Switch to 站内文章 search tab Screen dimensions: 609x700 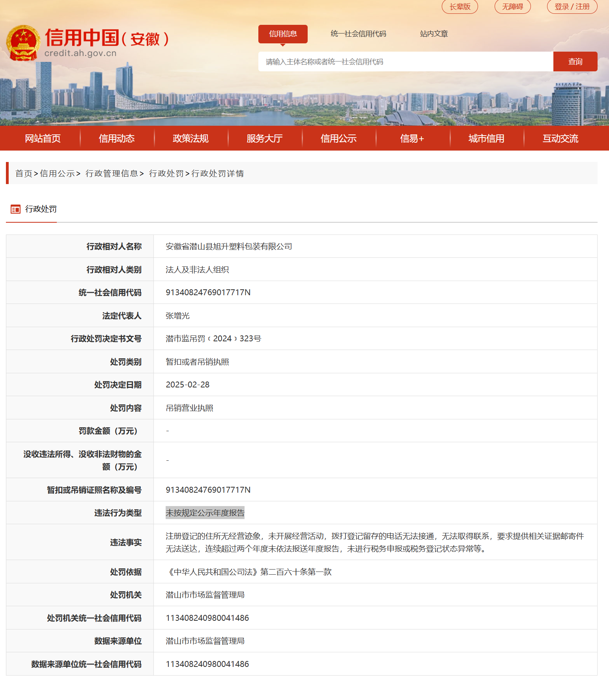click(x=434, y=34)
